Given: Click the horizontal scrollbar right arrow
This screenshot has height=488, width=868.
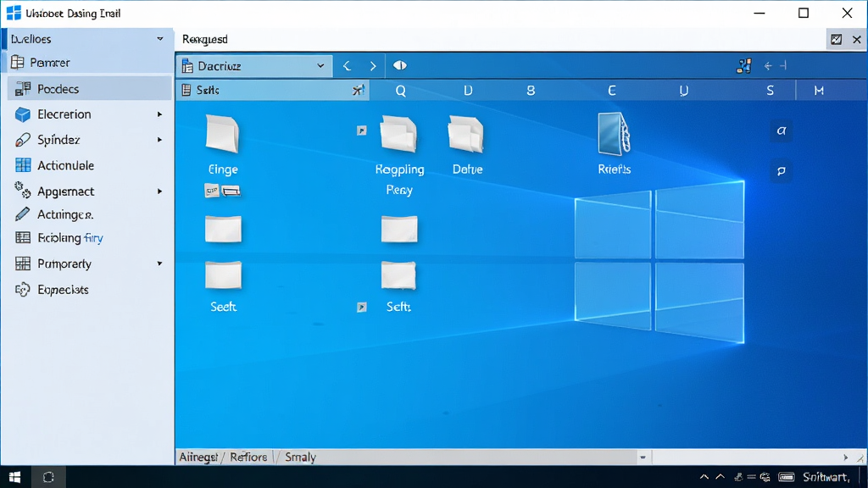Looking at the screenshot, I should click(845, 457).
